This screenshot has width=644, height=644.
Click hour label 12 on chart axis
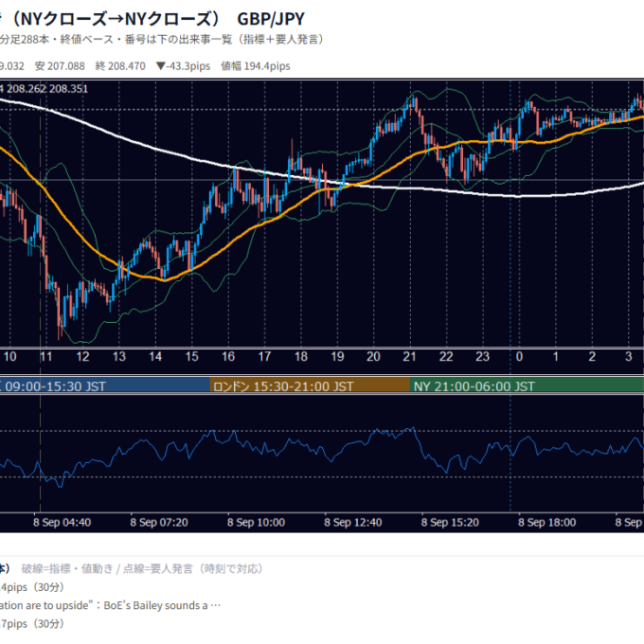pyautogui.click(x=82, y=356)
